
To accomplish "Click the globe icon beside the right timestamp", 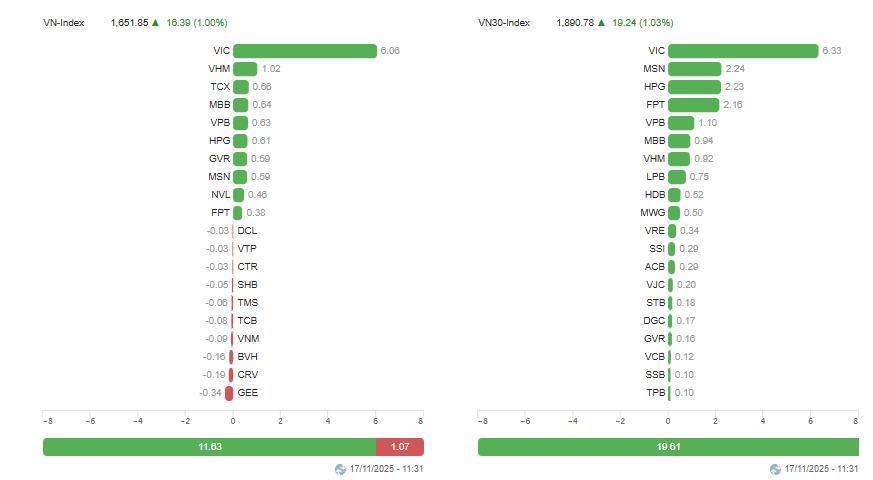I will click(x=776, y=469).
